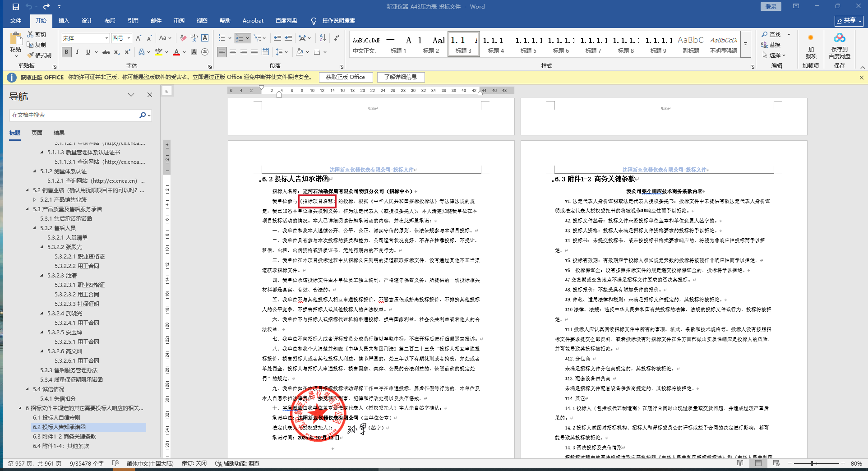Collapse the 5.3.2 售后人员 heading
This screenshot has height=471, width=868.
35,228
